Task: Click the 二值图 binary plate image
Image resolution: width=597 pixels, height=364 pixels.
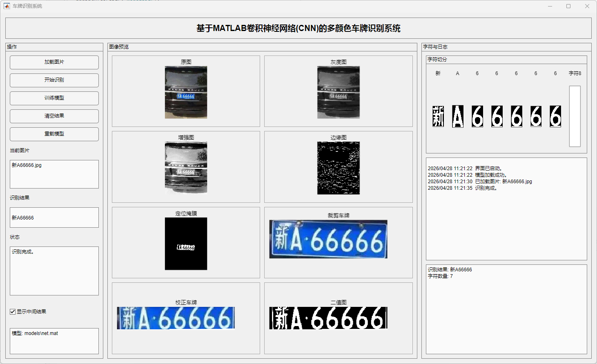Action: tap(328, 318)
